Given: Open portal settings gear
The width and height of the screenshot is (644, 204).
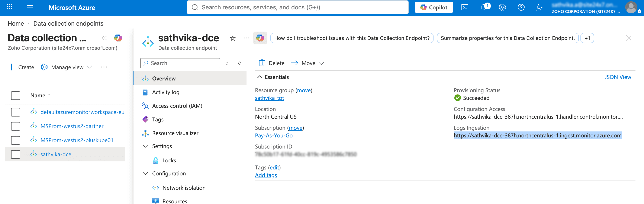Looking at the screenshot, I should click(502, 7).
